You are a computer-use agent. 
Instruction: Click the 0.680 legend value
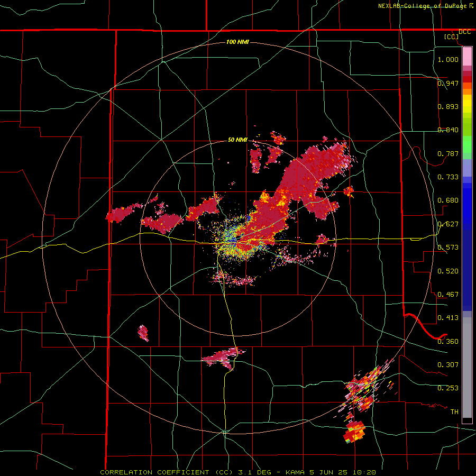click(448, 200)
